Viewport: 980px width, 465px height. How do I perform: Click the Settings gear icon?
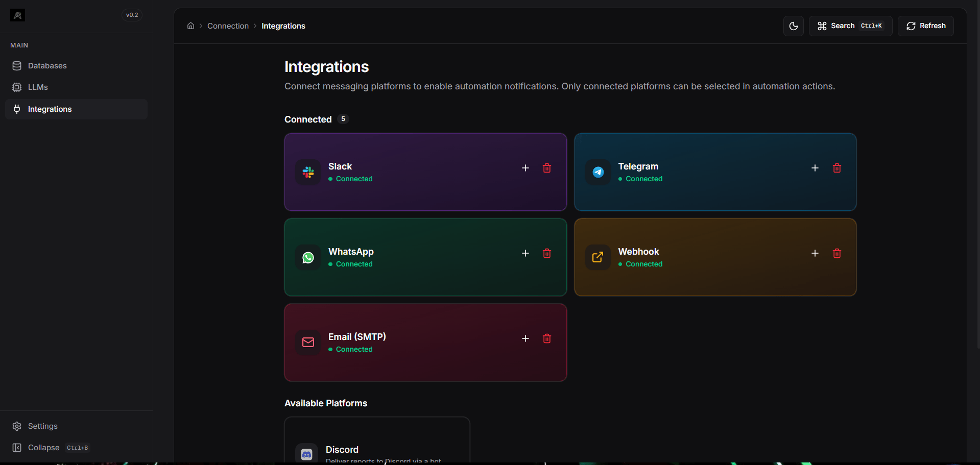click(17, 426)
